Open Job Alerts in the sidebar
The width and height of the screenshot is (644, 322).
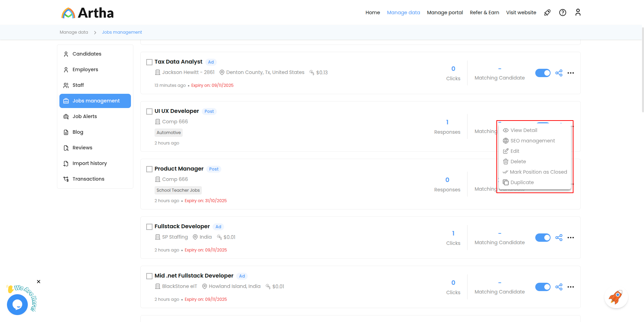84,116
